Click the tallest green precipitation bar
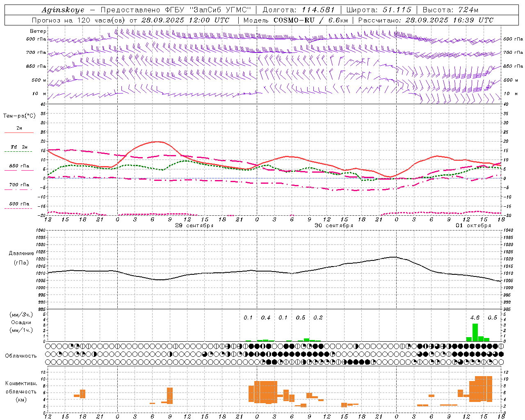This screenshot has width=525, height=420. click(x=475, y=333)
